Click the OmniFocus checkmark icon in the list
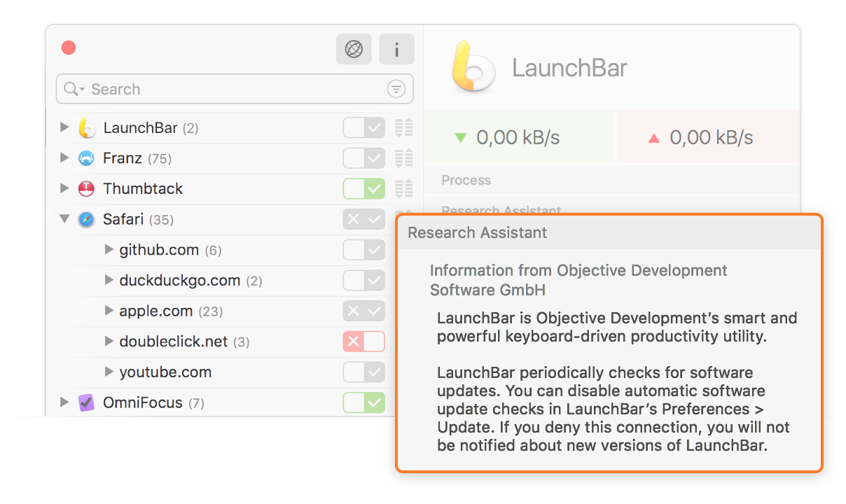846x504 pixels. (x=86, y=403)
